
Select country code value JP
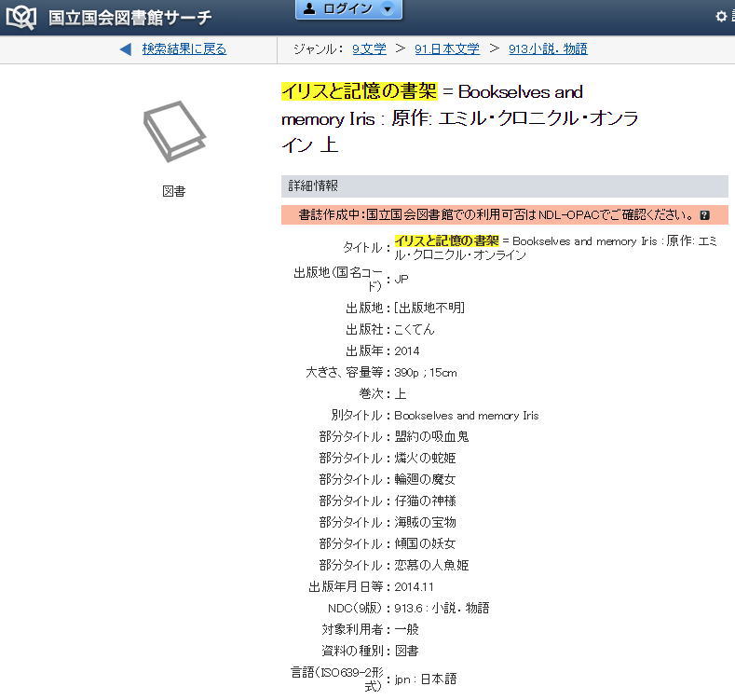402,279
